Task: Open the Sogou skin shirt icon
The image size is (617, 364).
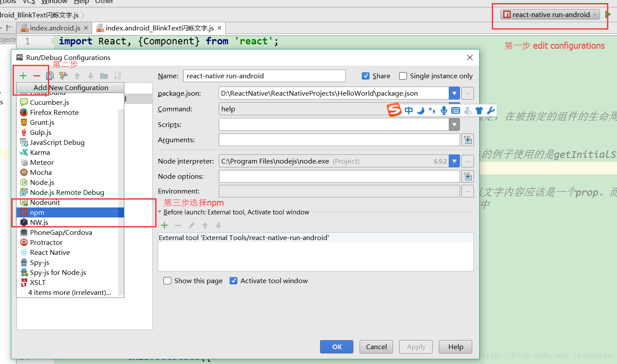Action: click(x=479, y=110)
